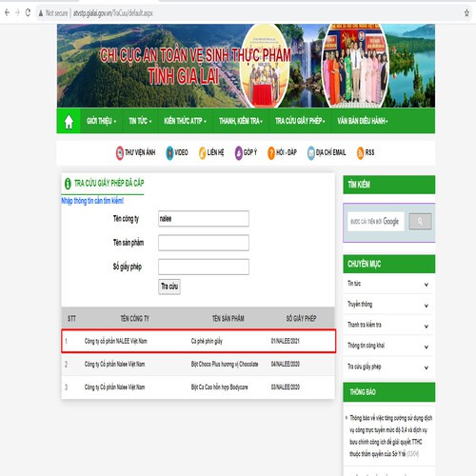Open Thư viện ảnh icon
476x476 pixels.
click(x=120, y=152)
